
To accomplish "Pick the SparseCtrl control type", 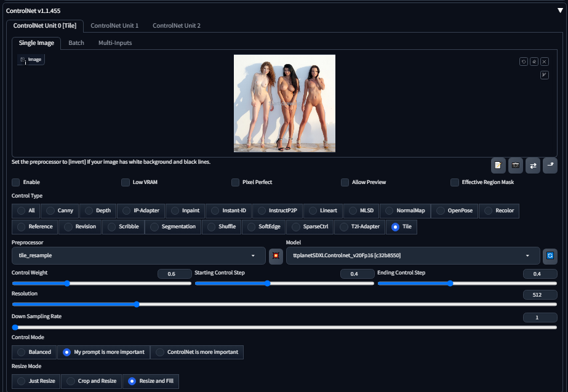I will coord(310,227).
